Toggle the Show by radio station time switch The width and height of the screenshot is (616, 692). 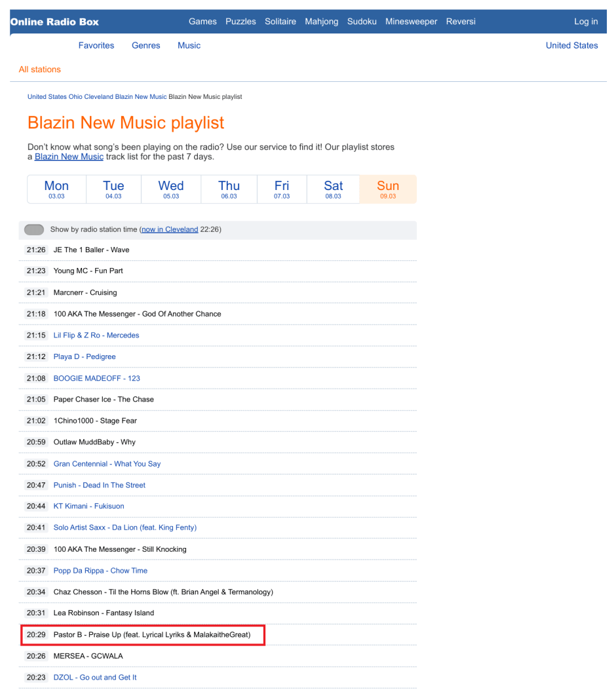tap(34, 230)
